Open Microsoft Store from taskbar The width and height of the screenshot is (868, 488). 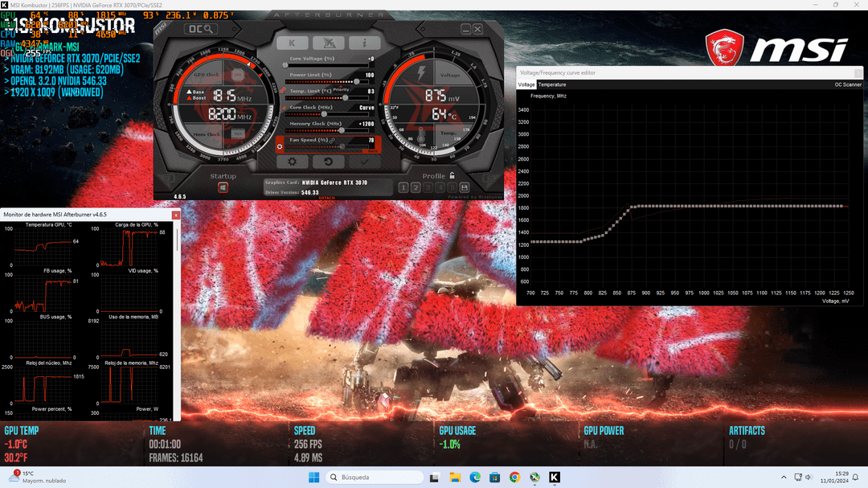(495, 477)
